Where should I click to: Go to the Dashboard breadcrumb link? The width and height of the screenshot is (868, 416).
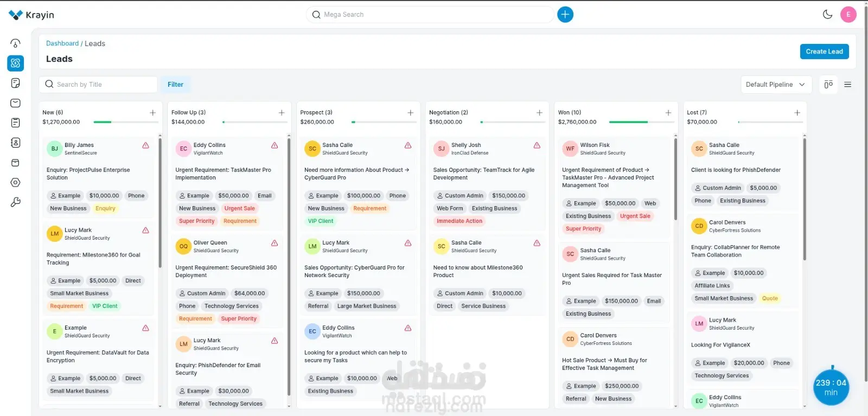tap(62, 43)
